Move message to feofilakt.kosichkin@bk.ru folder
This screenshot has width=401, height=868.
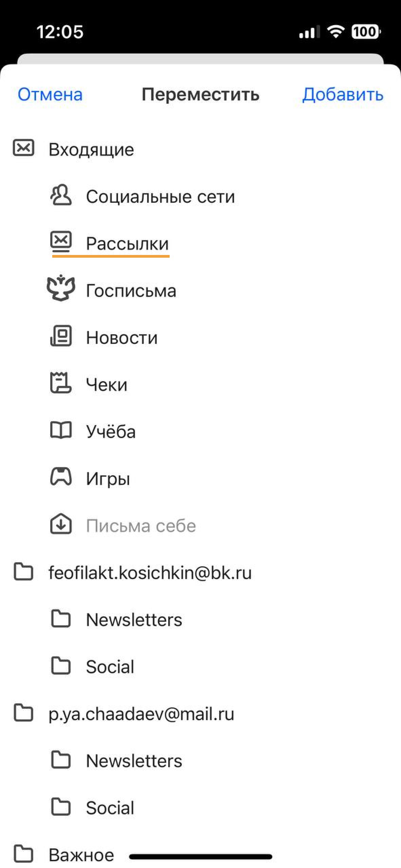pos(200,573)
